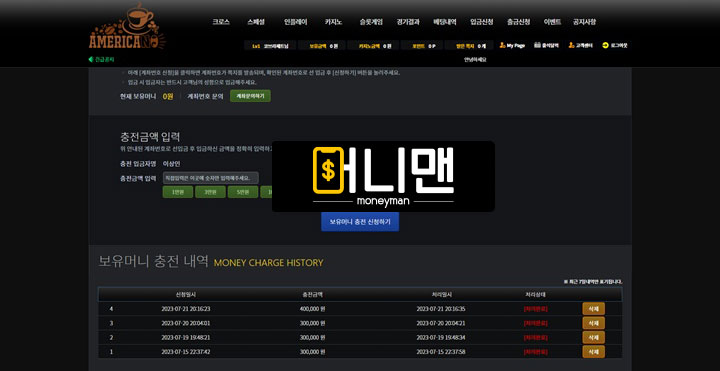The image size is (720, 371).
Task: Click processed date 2023-07-15 22:37:58
Action: [x=441, y=352]
